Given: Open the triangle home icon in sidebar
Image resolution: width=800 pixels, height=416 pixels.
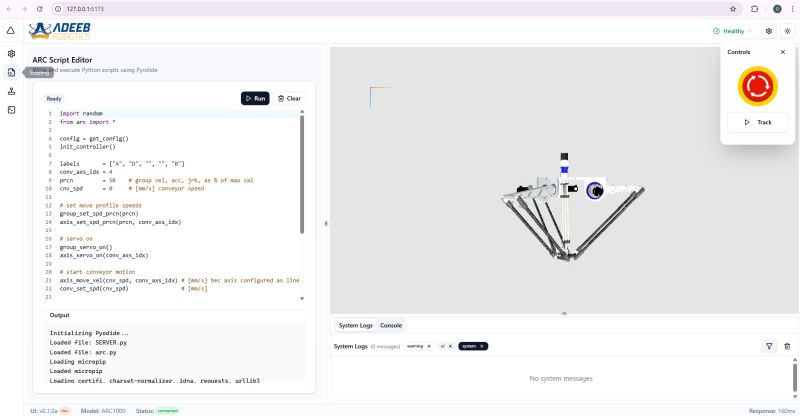Looking at the screenshot, I should click(11, 31).
